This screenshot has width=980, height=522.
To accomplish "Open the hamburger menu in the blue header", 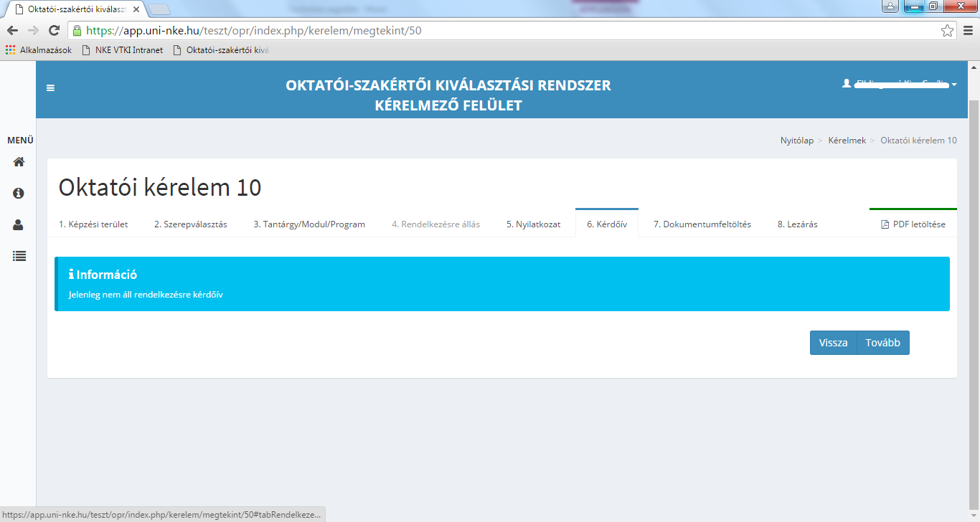I will (50, 88).
